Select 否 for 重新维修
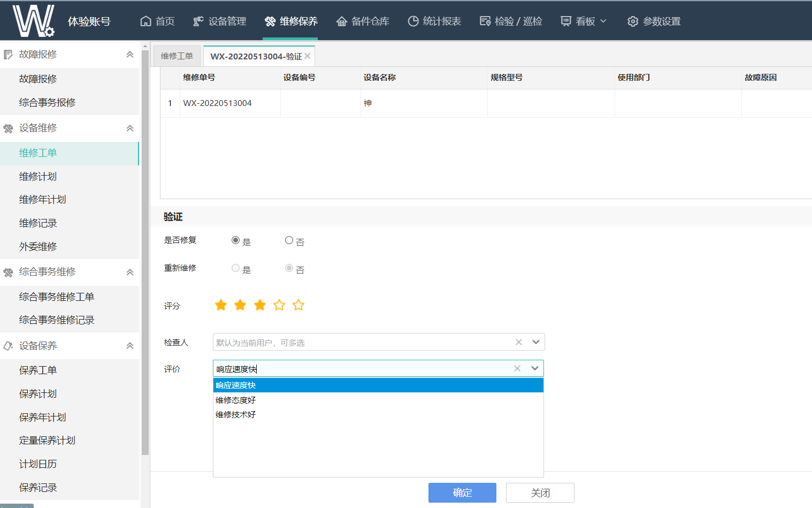 point(289,268)
